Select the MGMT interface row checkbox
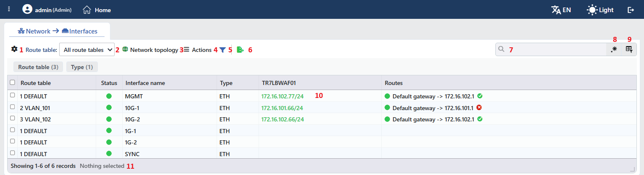 [x=13, y=95]
